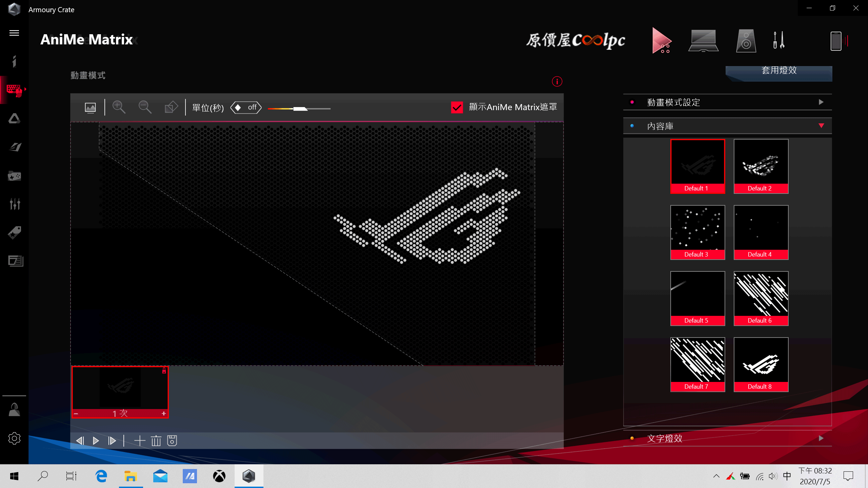
Task: Save animation with disk icon
Action: pyautogui.click(x=172, y=441)
